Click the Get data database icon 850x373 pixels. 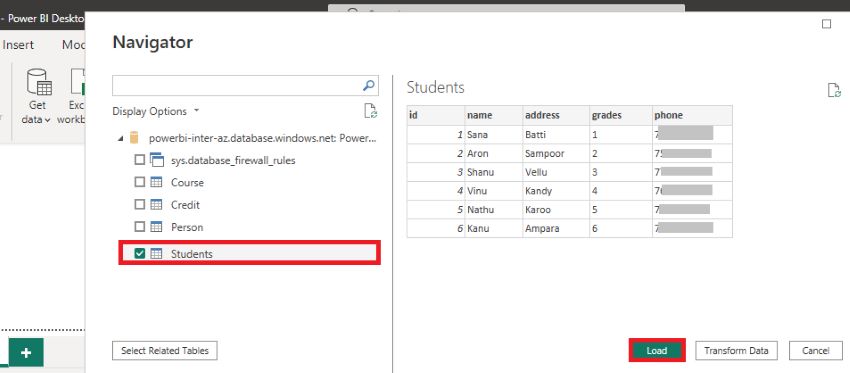(39, 82)
